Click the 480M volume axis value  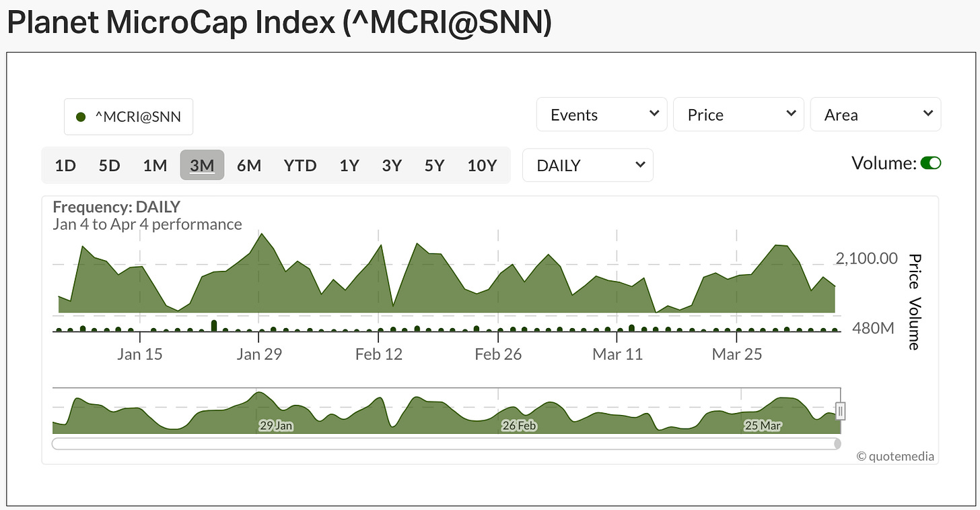tap(873, 329)
